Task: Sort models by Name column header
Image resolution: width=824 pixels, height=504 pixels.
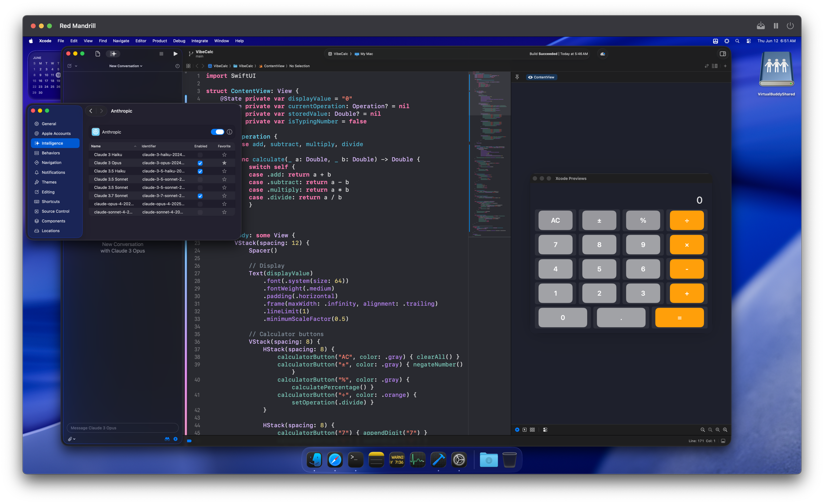Action: 113,146
